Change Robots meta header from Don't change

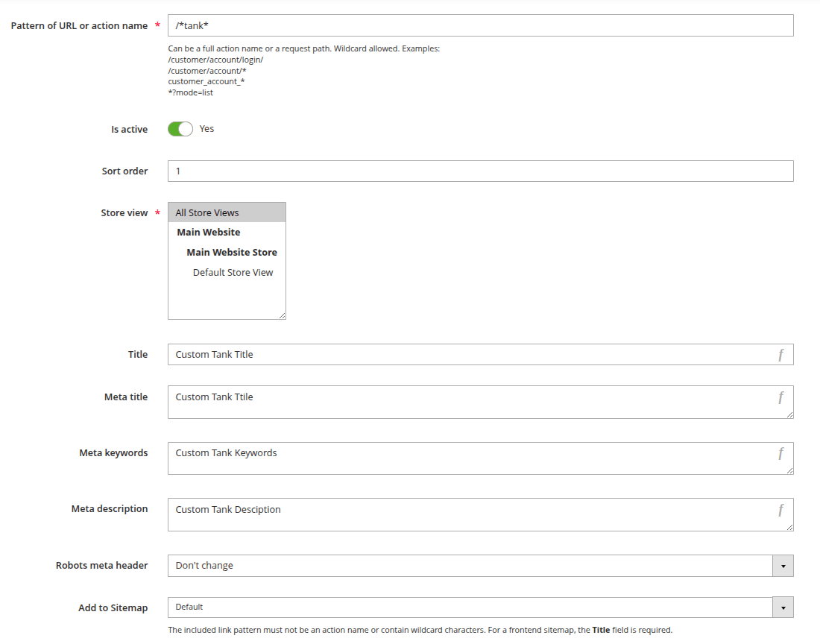tap(477, 566)
